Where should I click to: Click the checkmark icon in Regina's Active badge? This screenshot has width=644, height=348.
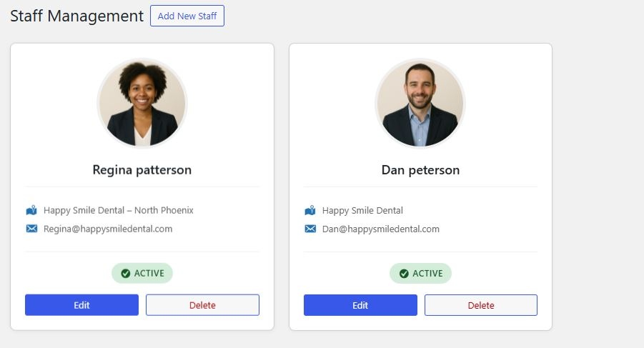126,274
